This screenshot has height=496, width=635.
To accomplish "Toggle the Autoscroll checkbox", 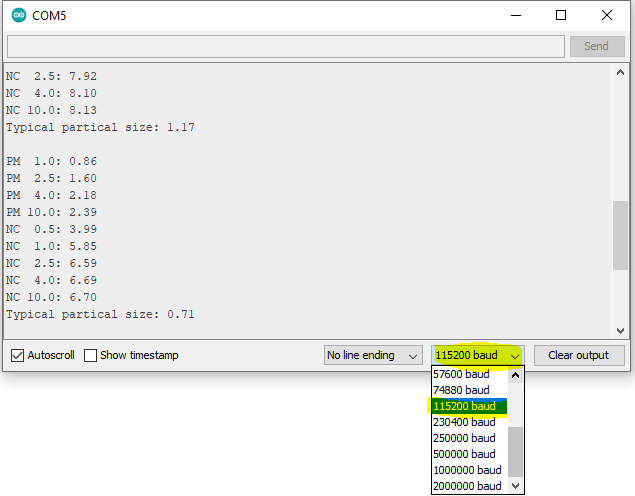I will (x=17, y=356).
